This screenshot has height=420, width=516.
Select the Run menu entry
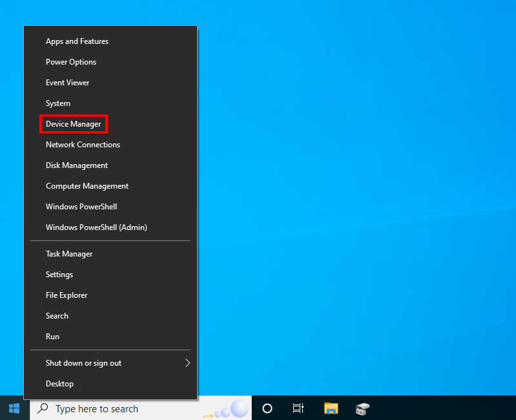[52, 337]
